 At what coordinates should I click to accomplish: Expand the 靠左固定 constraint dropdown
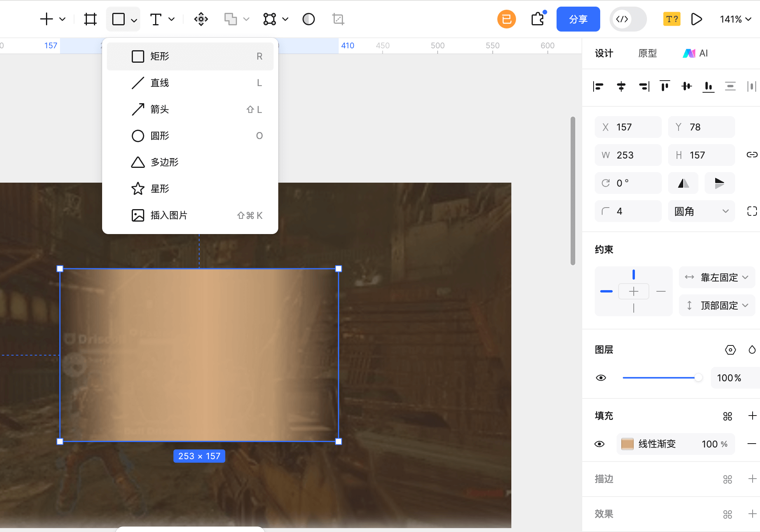[716, 277]
